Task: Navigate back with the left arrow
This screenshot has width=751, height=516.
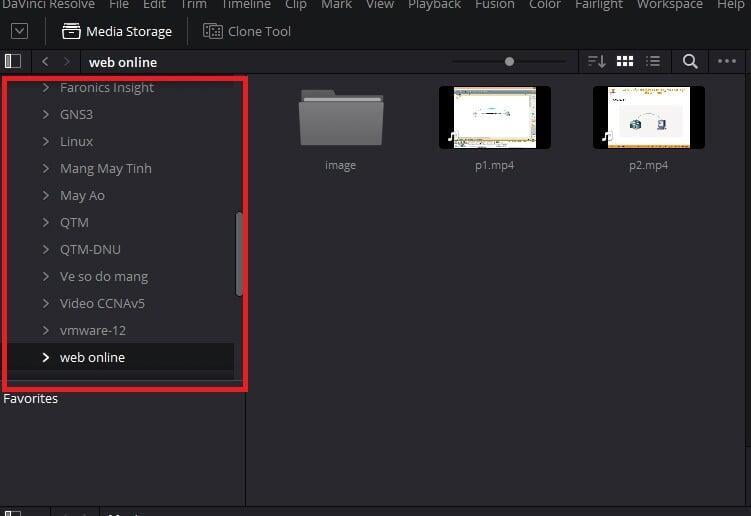Action: click(45, 62)
